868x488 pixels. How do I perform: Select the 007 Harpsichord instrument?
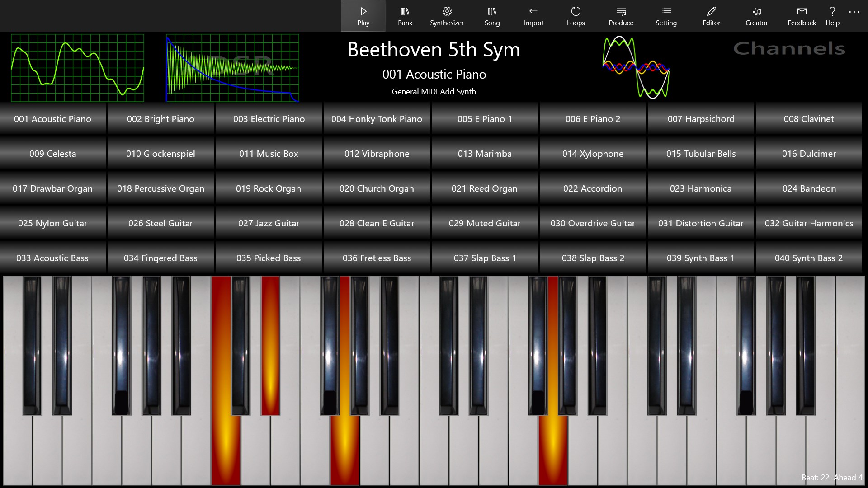701,119
